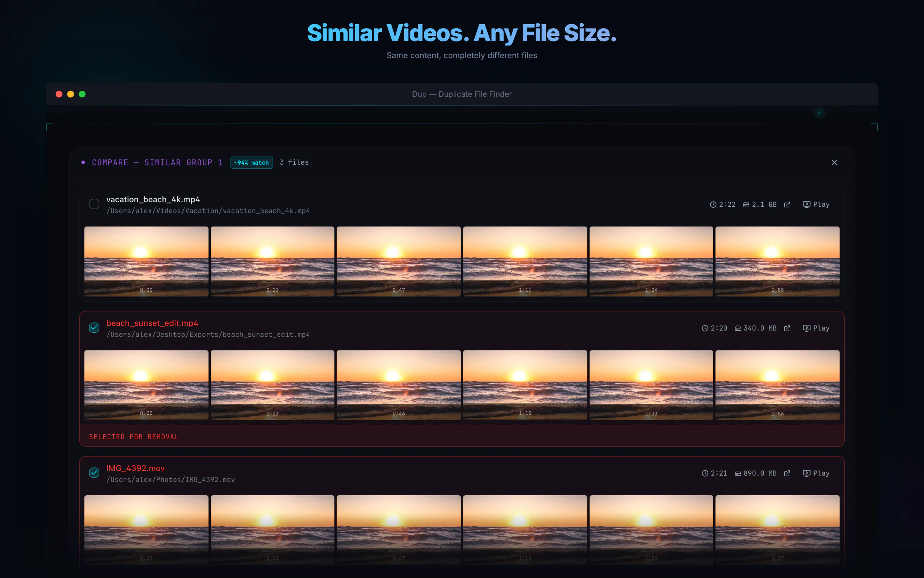Screen dimensions: 924x578
Task: Click the /Users/alex/Photos/IMG_4392.mov path
Action: click(x=171, y=480)
